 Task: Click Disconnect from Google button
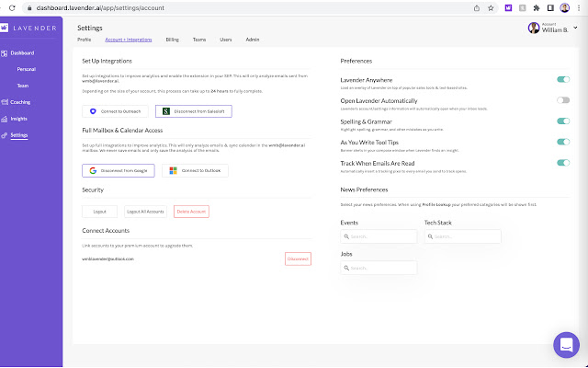[118, 170]
